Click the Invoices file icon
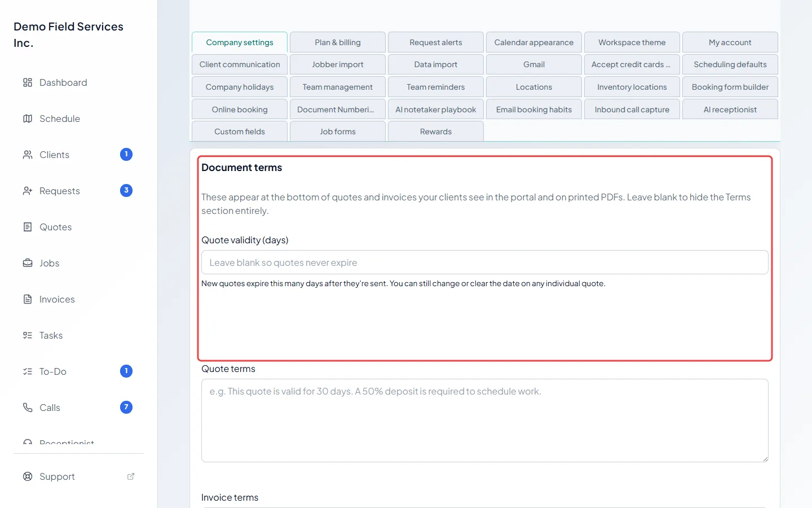812x508 pixels. coord(28,299)
